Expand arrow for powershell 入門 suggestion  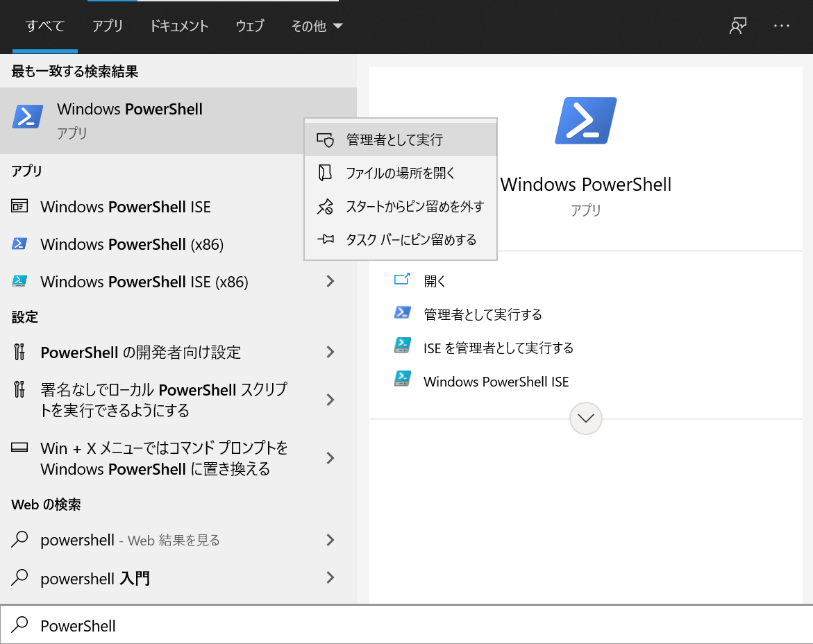tap(330, 577)
